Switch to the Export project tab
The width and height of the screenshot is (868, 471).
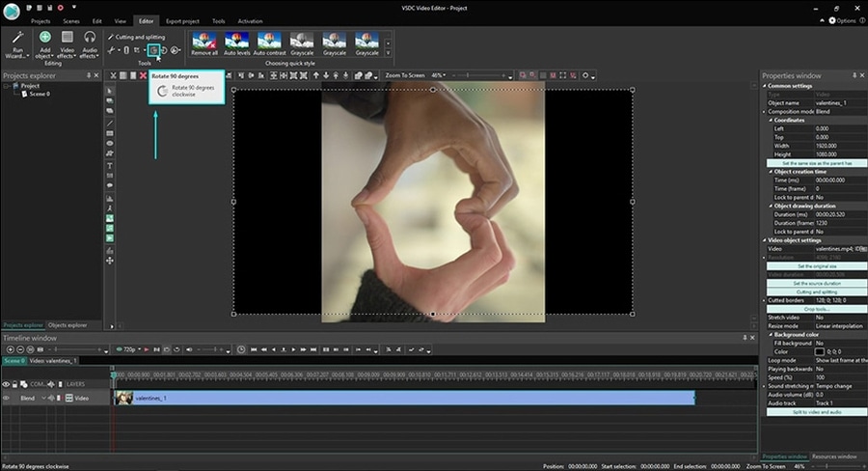click(x=183, y=20)
